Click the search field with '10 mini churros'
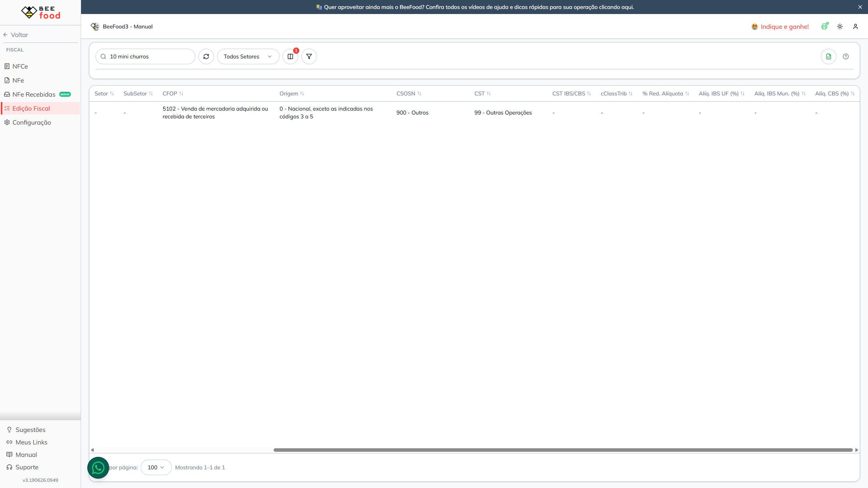 (x=145, y=56)
